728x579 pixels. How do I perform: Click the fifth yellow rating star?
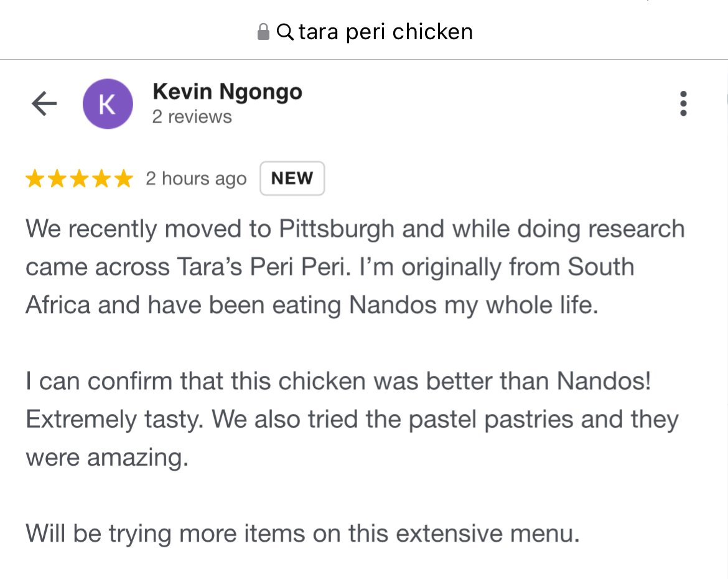point(124,179)
